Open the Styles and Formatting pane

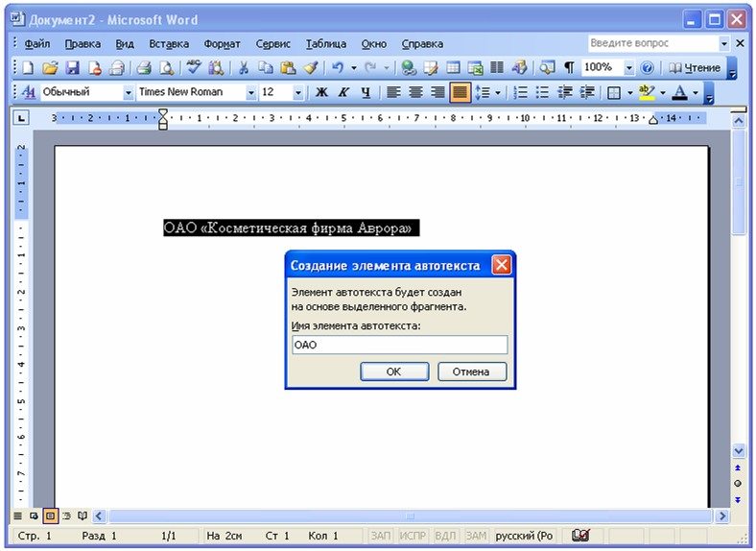29,91
